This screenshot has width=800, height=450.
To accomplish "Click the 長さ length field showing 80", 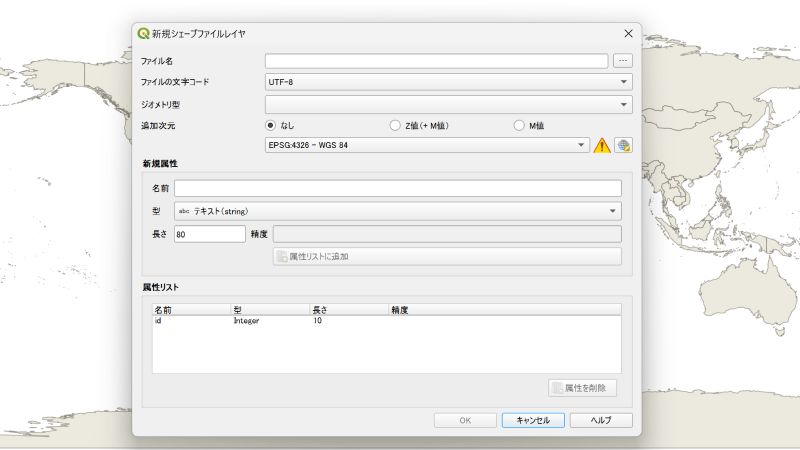I will point(210,234).
